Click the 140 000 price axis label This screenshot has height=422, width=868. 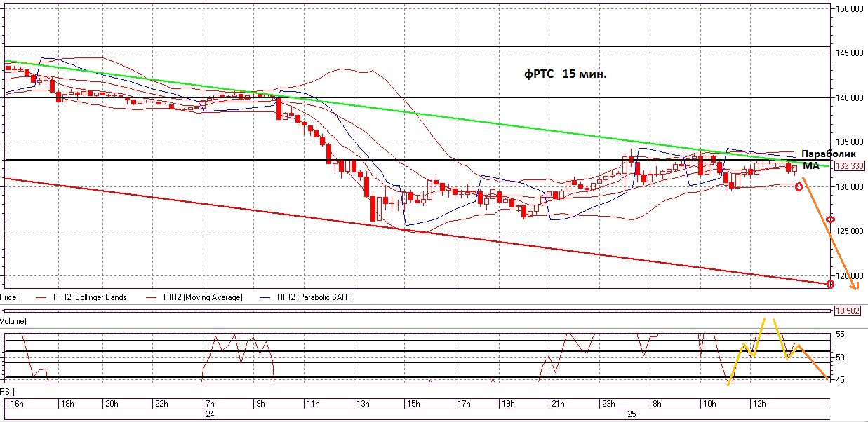849,98
